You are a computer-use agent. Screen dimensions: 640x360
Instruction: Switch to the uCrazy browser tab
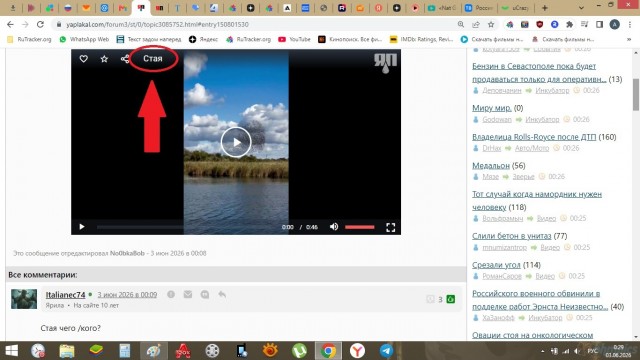(x=516, y=8)
